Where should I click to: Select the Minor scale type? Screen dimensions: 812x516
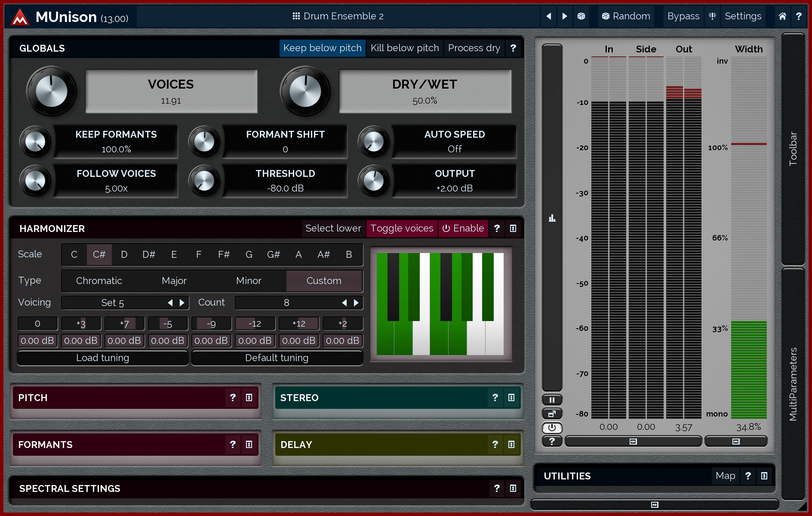tap(249, 281)
